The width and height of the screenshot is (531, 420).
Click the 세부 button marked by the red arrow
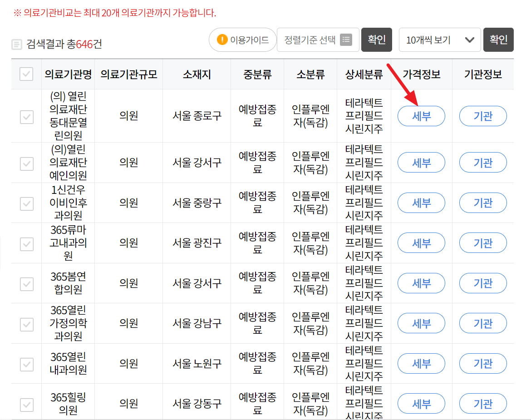pyautogui.click(x=421, y=116)
